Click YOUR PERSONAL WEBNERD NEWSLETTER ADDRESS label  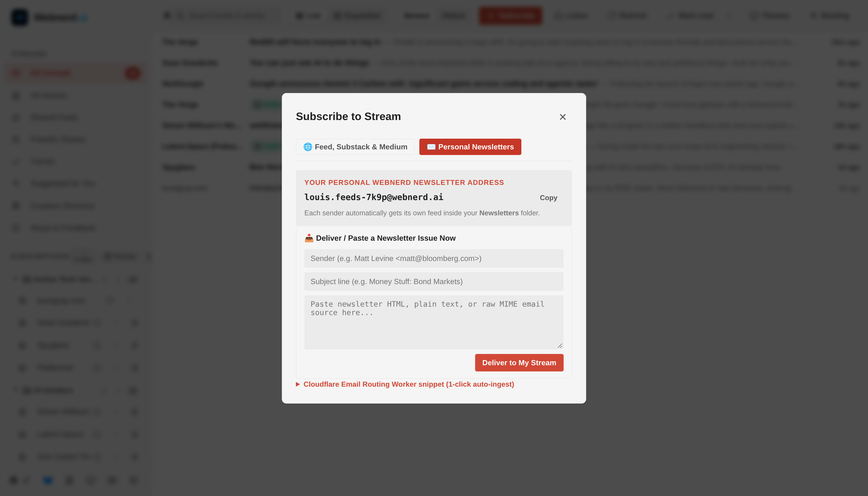[404, 183]
